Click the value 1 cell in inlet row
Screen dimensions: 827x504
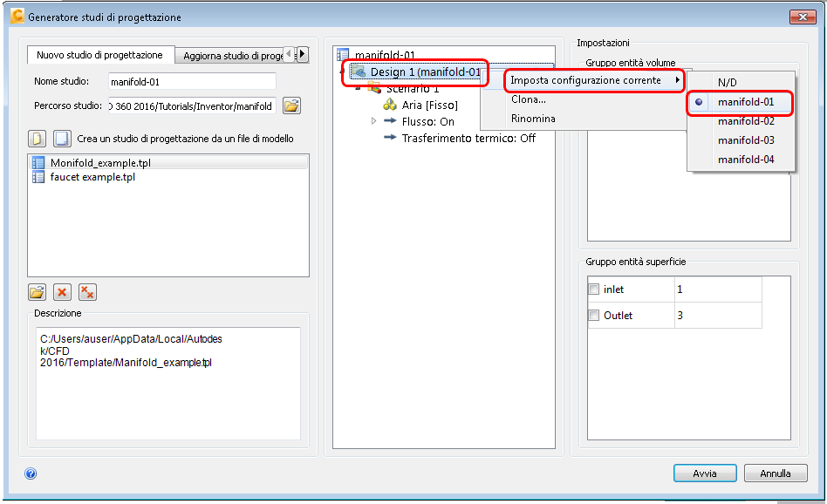click(718, 289)
